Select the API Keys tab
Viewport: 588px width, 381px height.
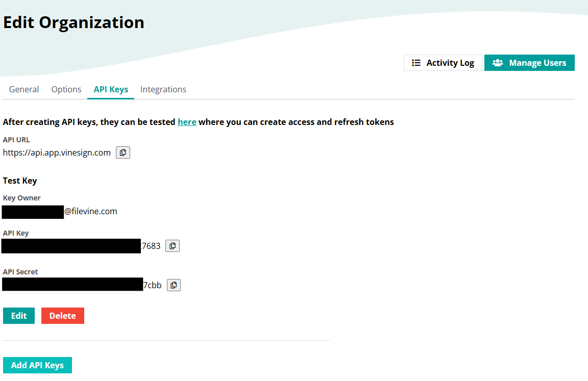coord(111,89)
